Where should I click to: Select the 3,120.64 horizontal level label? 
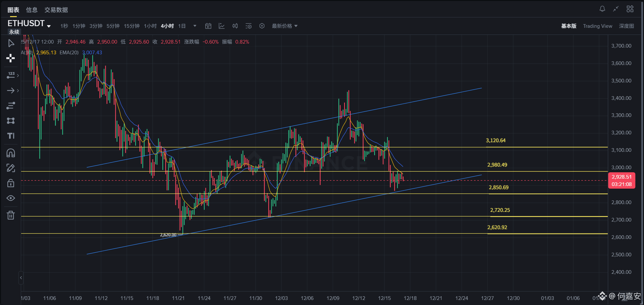click(x=496, y=140)
